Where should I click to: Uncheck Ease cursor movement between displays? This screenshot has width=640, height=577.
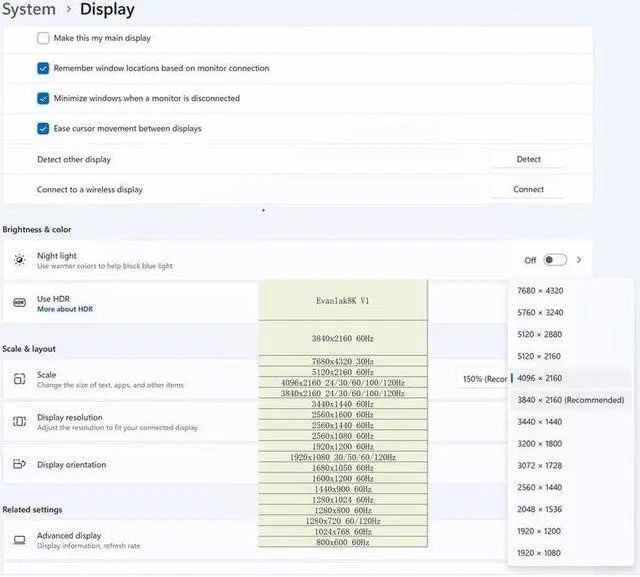(x=43, y=128)
